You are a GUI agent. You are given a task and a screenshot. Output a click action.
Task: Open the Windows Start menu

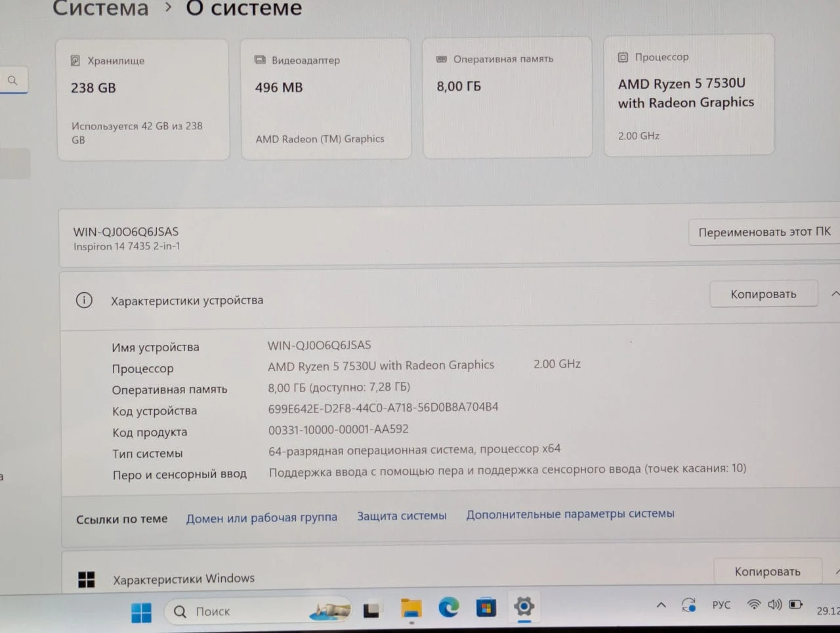[141, 613]
